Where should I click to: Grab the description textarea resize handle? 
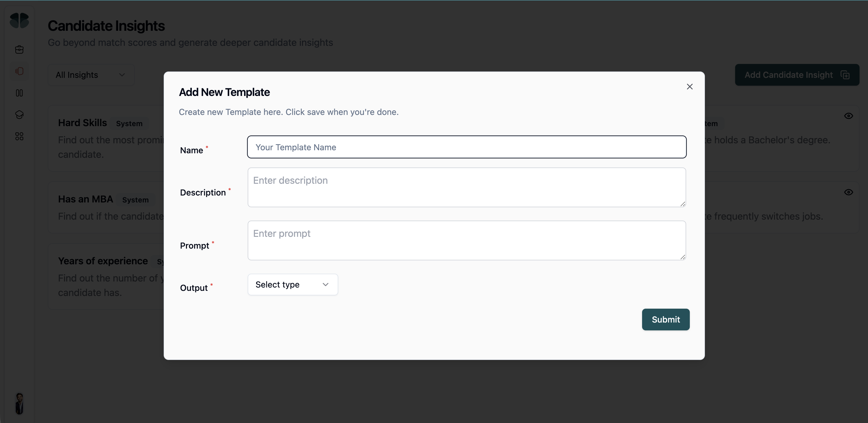coord(683,204)
